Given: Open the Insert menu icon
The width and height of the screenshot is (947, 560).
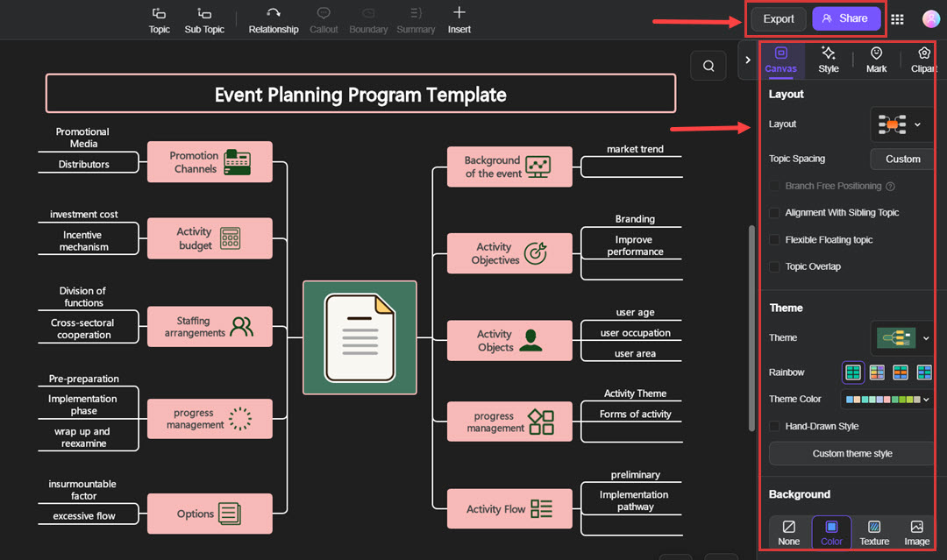Looking at the screenshot, I should [459, 19].
